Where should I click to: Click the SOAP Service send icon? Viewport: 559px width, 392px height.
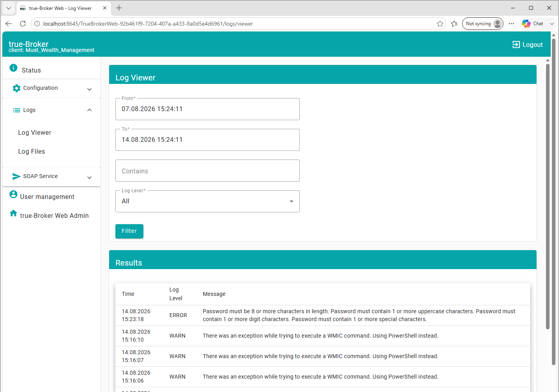pyautogui.click(x=17, y=176)
